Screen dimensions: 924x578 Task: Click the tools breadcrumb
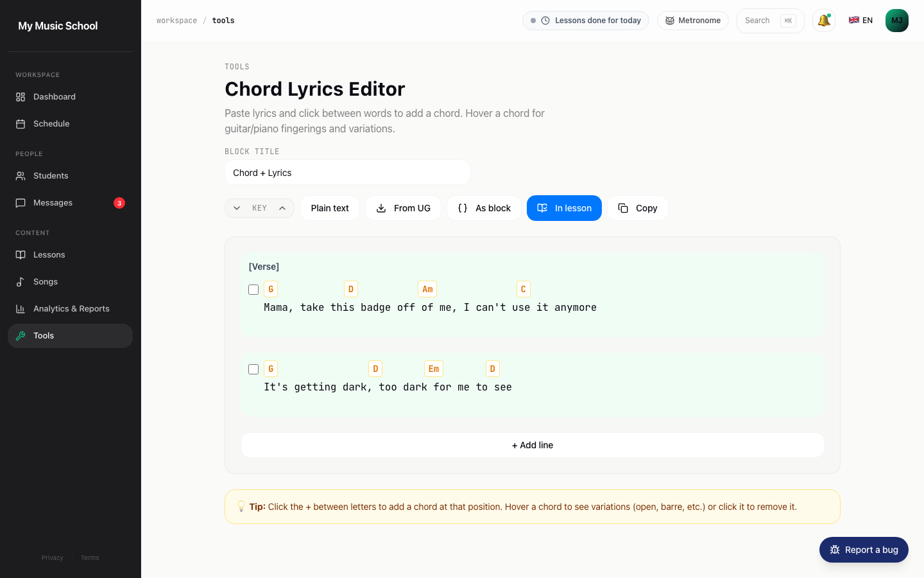click(x=223, y=21)
